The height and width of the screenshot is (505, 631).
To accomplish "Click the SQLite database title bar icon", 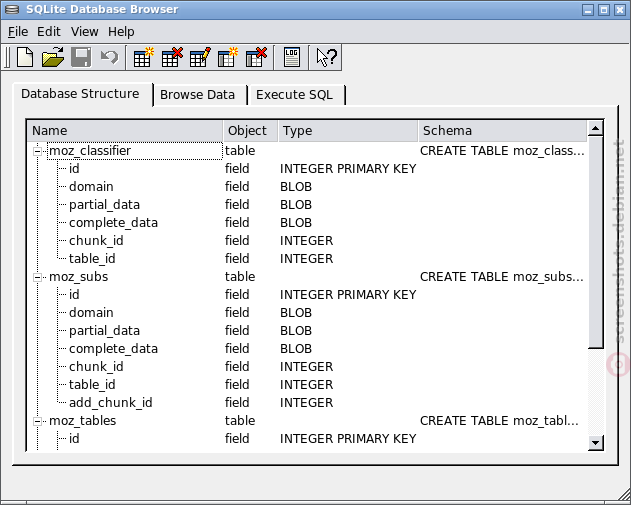I will coord(11,9).
